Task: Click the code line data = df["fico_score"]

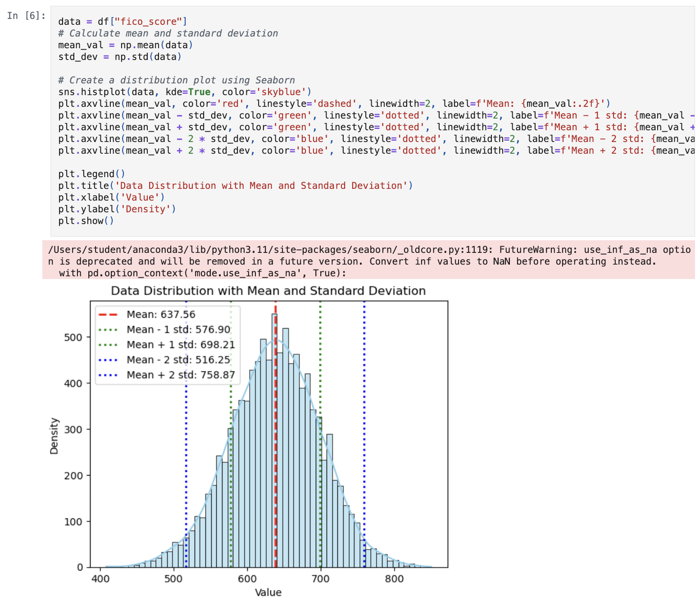Action: click(x=123, y=22)
